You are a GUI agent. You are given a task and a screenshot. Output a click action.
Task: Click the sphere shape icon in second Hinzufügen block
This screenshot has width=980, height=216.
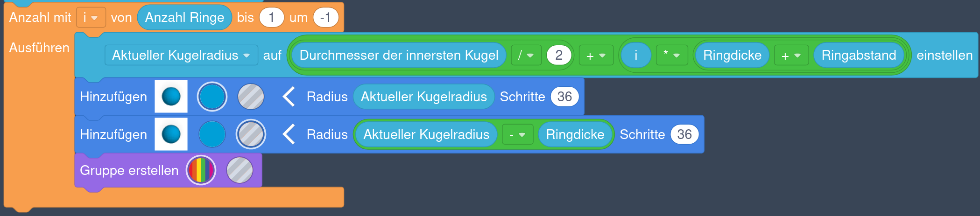click(171, 134)
